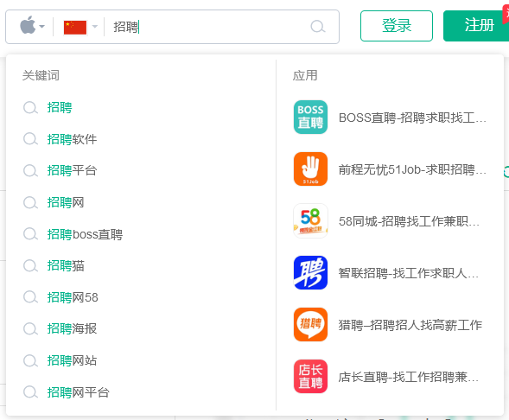Open app result 猎聘–招聘招人找高薪工作
This screenshot has height=420, width=509.
tap(410, 325)
